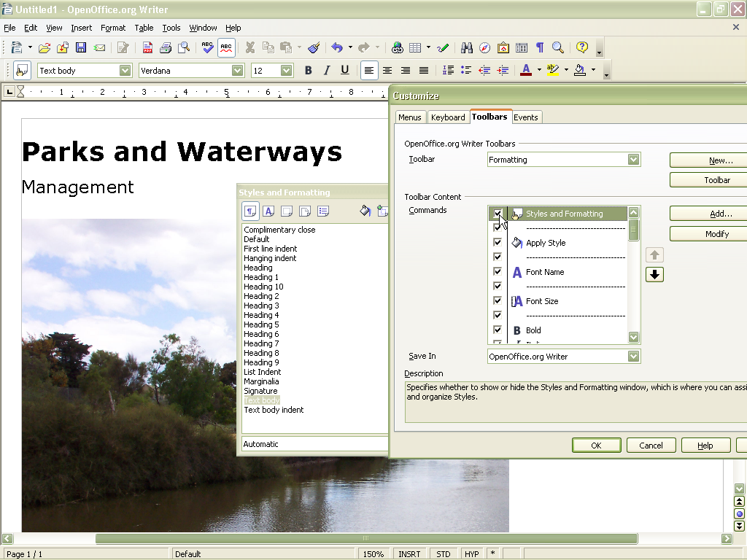The width and height of the screenshot is (747, 560).
Task: Click the New document icon
Action: pyautogui.click(x=18, y=47)
